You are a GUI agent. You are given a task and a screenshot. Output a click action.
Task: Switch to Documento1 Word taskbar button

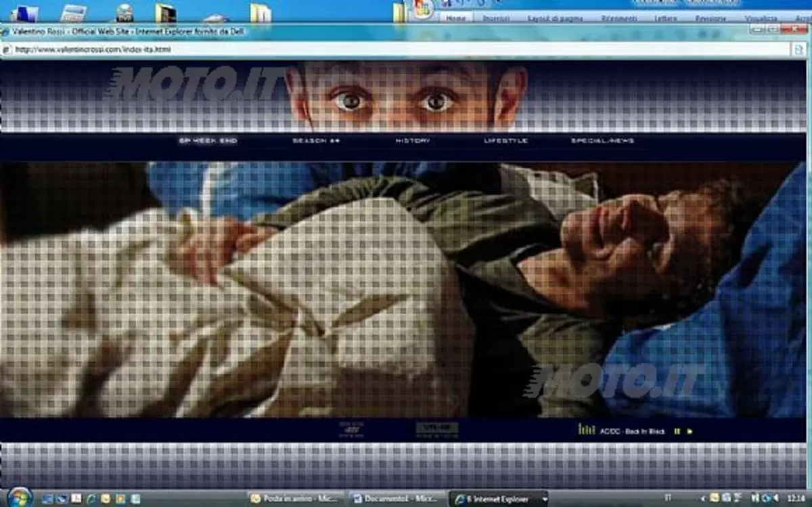pyautogui.click(x=397, y=498)
